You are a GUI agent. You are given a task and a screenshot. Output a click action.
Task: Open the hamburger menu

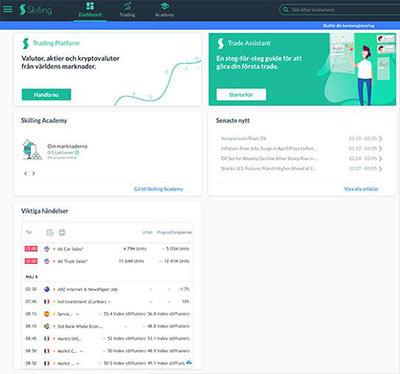(8, 9)
